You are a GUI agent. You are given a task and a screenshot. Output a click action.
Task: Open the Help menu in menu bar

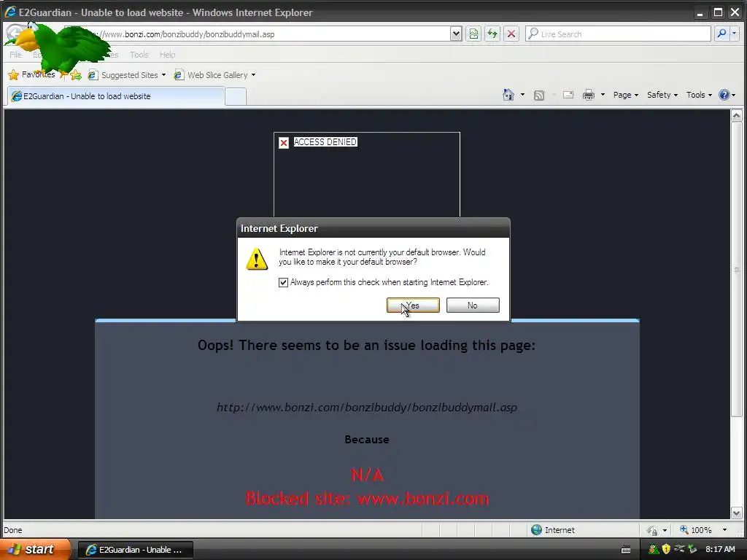point(167,55)
